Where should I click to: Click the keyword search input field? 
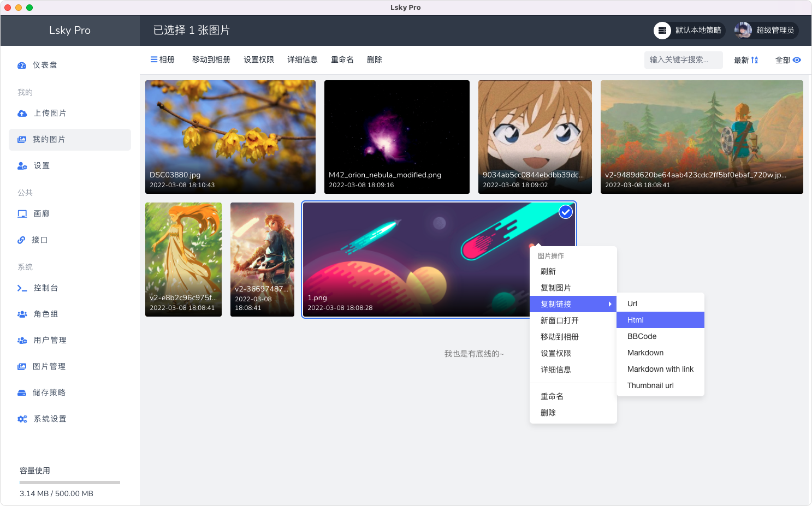(683, 60)
